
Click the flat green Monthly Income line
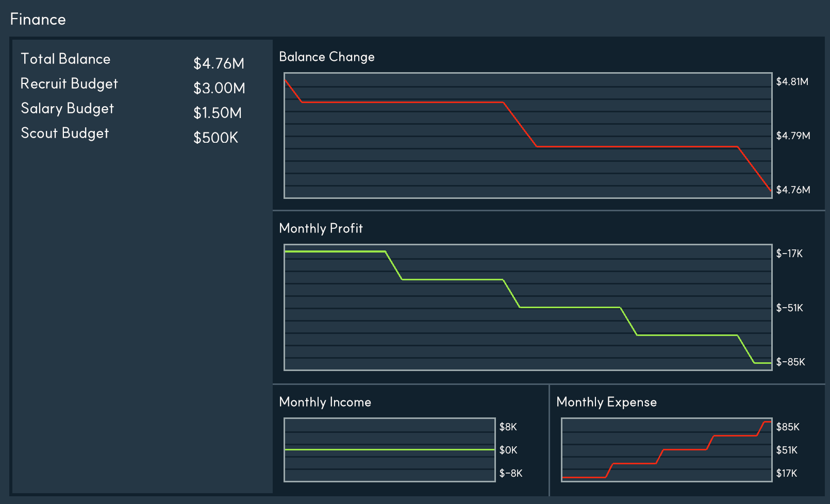[389, 449]
